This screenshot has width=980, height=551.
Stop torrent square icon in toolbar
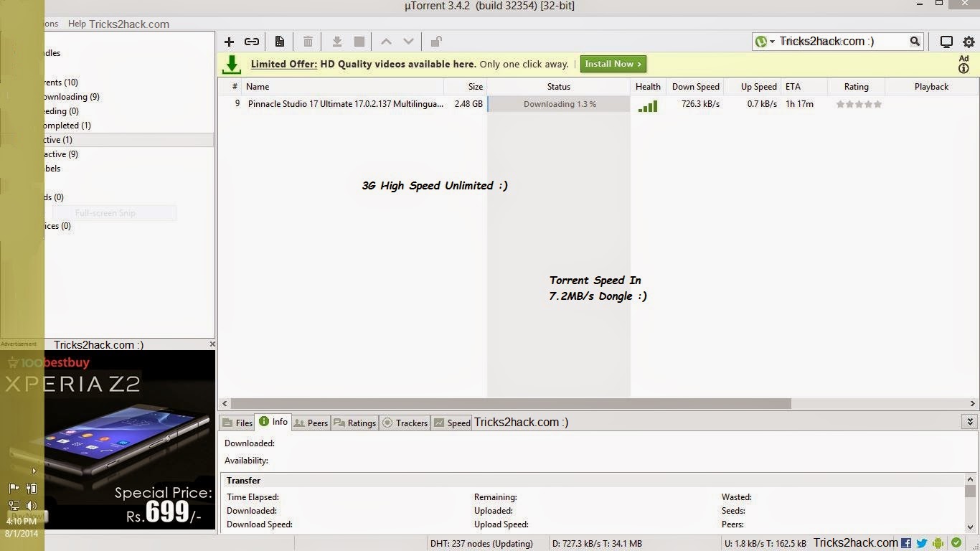359,42
